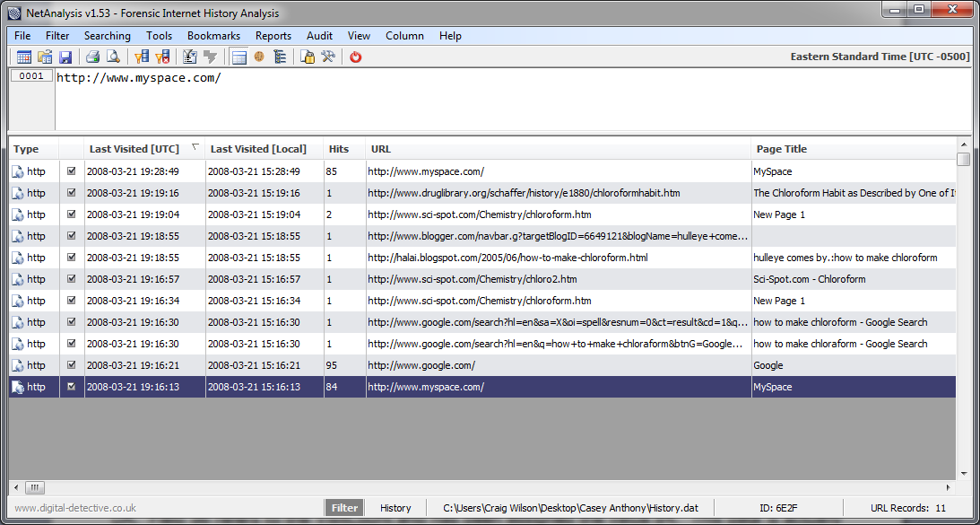This screenshot has height=525, width=980.
Task: Open the Reports menu
Action: pos(273,36)
